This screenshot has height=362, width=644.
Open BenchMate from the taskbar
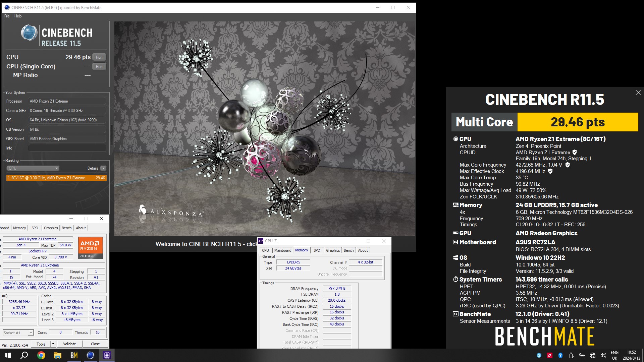pyautogui.click(x=74, y=355)
